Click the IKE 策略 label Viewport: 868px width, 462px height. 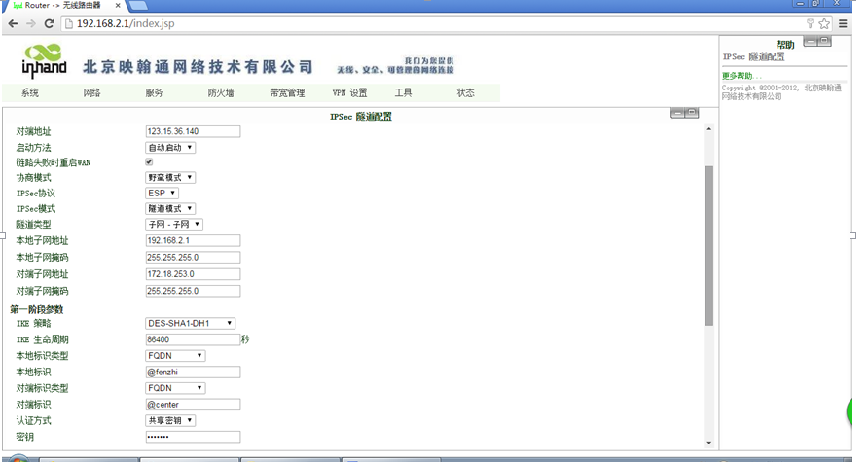tap(33, 324)
